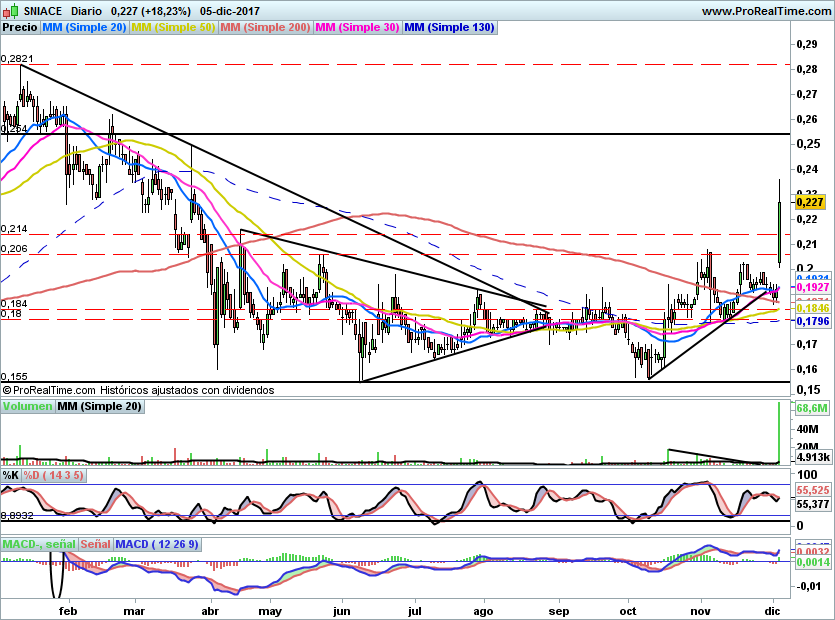
Task: Click the magenta MM (Simple 30) label
Action: tap(357, 27)
